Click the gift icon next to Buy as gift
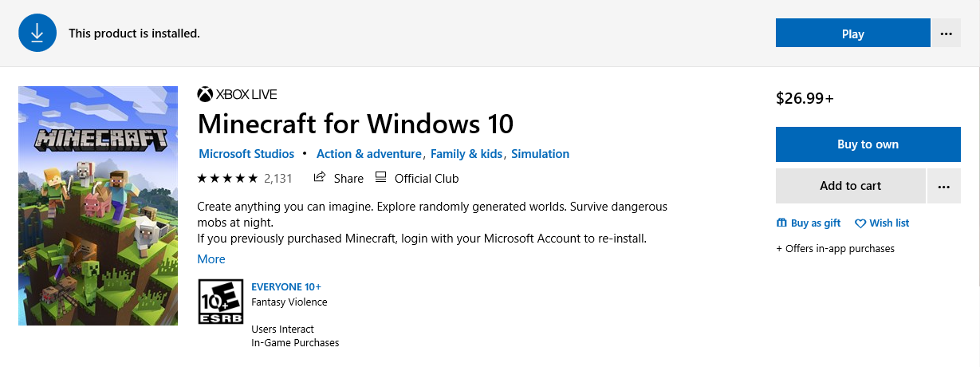The height and width of the screenshot is (367, 980). point(781,223)
